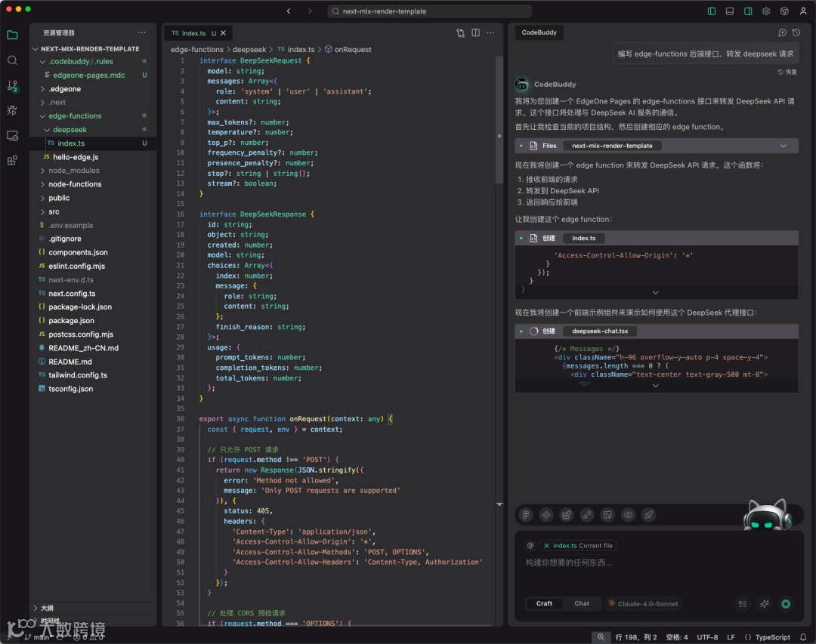Expand the node-functions folder

(x=93, y=184)
